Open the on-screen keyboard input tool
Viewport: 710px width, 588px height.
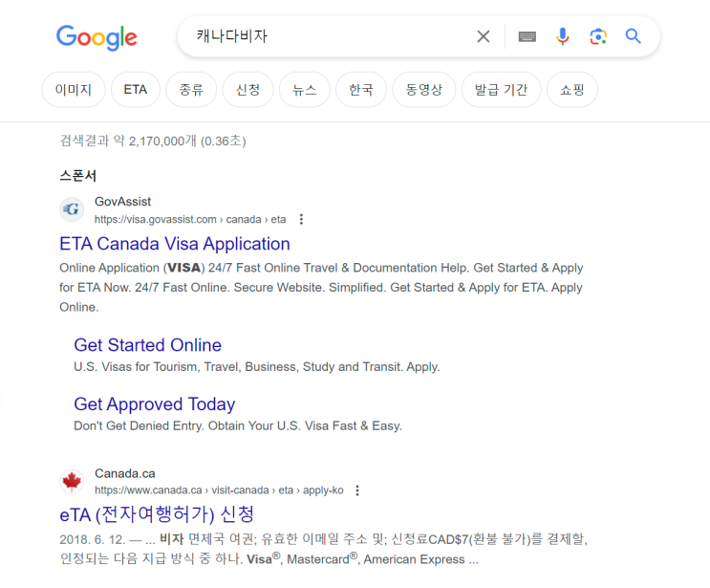pyautogui.click(x=527, y=36)
